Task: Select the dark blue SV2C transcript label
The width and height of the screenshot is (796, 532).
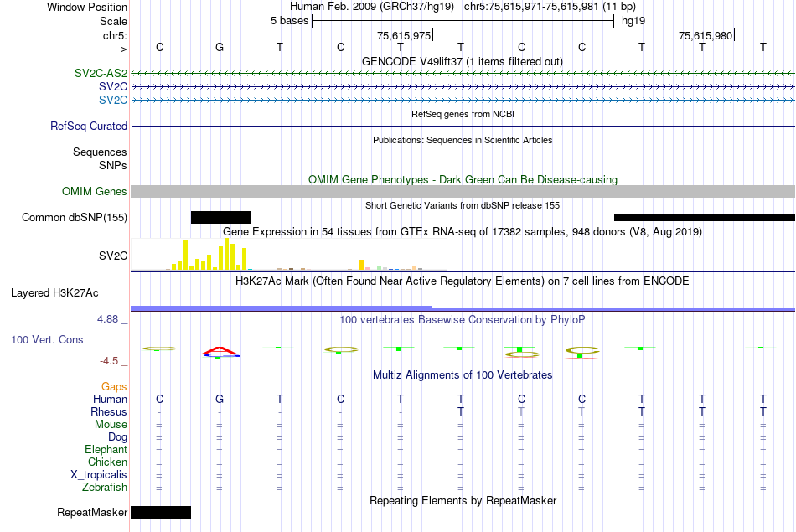Action: coord(113,87)
